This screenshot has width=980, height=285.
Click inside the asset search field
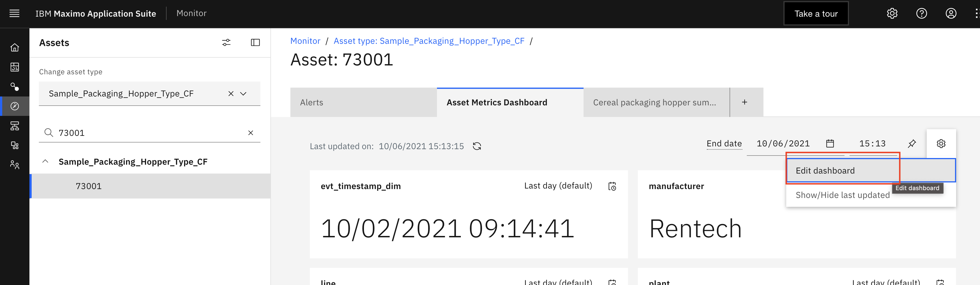click(x=150, y=133)
